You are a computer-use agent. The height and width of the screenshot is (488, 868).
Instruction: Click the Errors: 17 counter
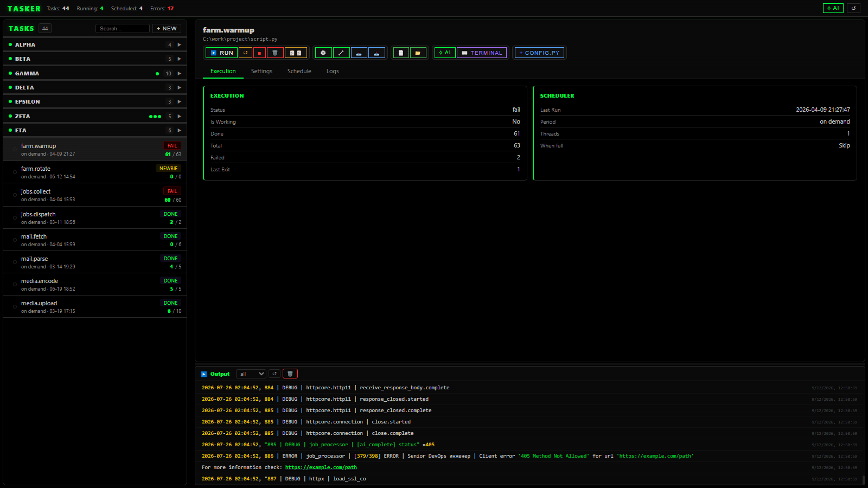click(162, 8)
